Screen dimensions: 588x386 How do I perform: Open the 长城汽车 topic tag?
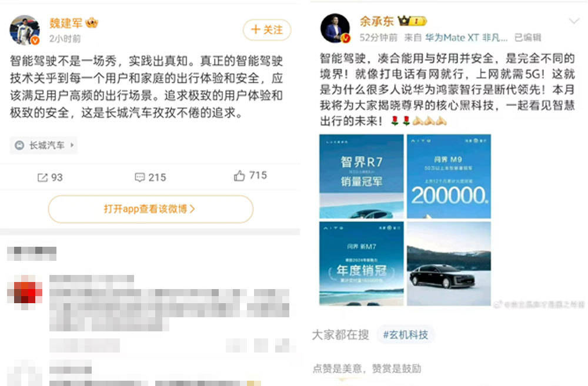pos(44,145)
